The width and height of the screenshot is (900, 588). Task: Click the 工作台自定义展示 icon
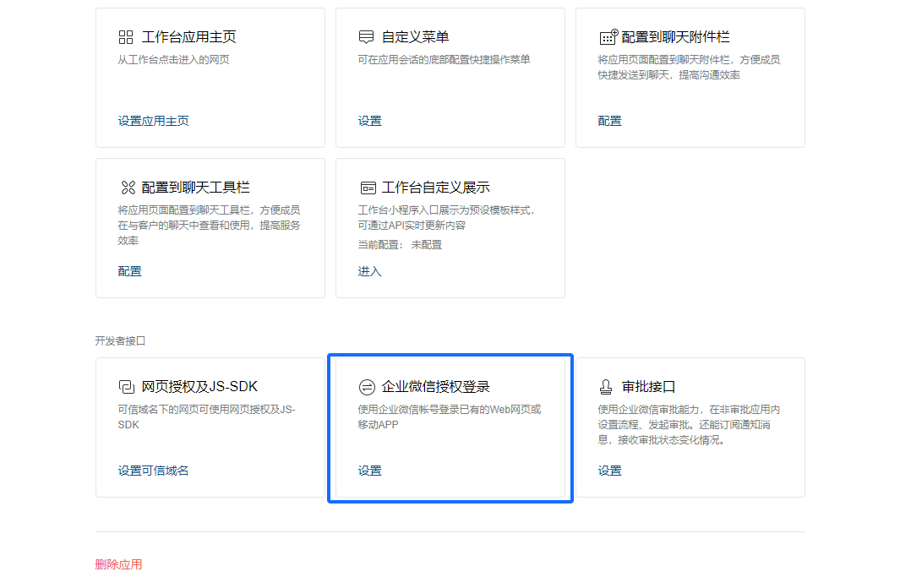tap(368, 188)
